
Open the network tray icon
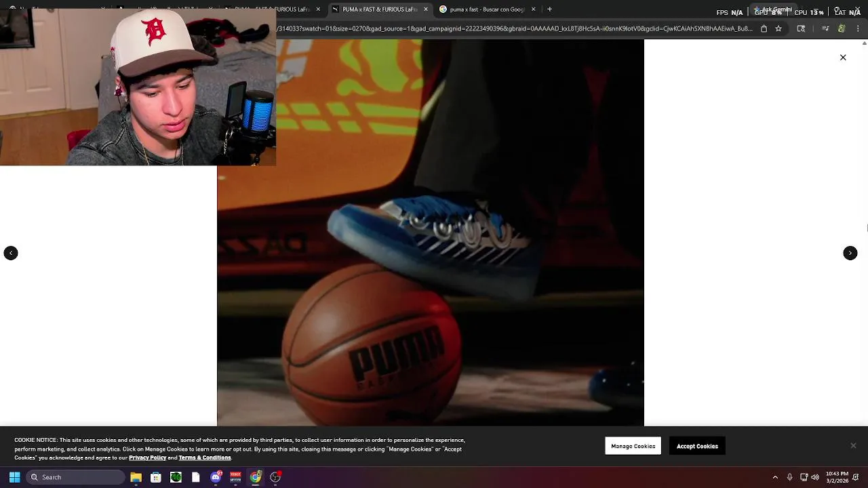click(x=804, y=477)
